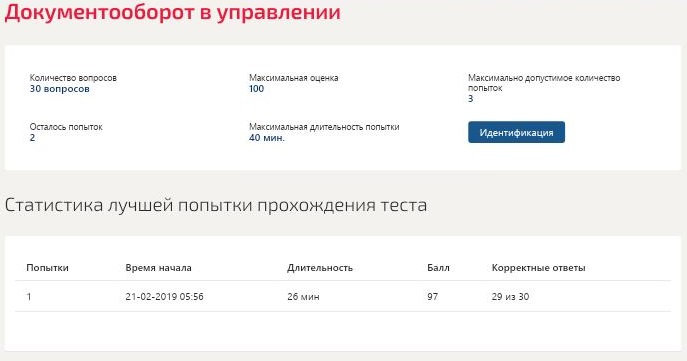687x361 pixels.
Task: Select the 40 мин. duration value
Action: tap(267, 138)
